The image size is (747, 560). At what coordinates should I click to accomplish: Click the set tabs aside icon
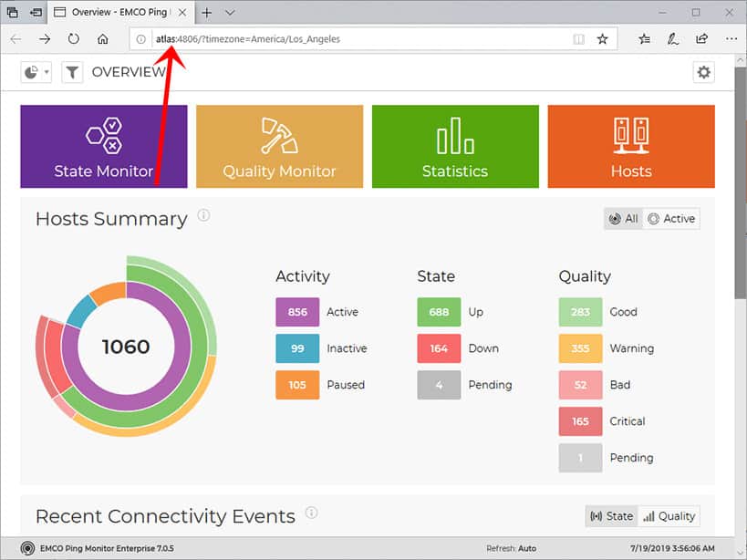pos(36,13)
